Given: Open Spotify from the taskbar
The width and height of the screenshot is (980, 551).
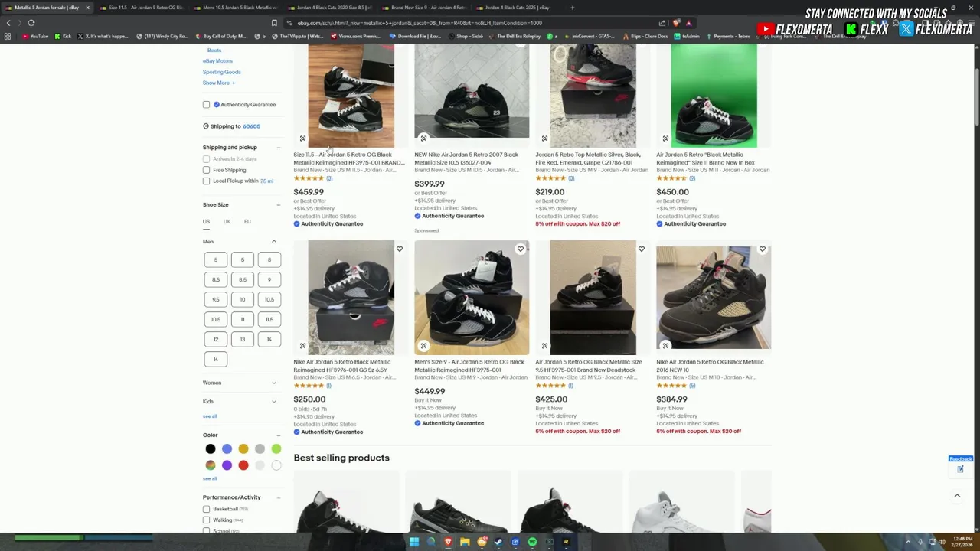Looking at the screenshot, I should pos(532,542).
